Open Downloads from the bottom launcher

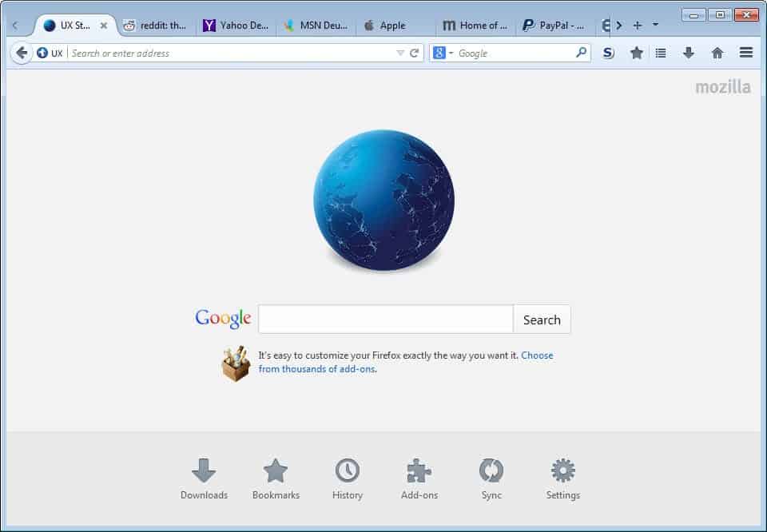click(x=204, y=479)
